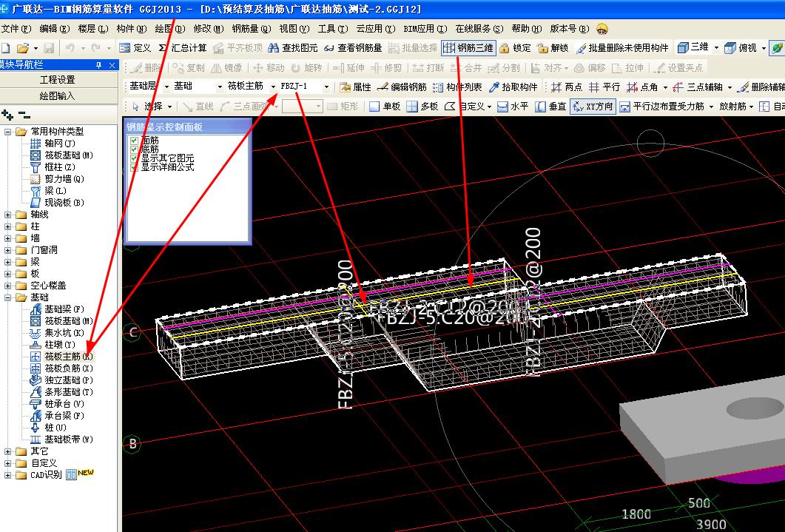Open 属性 properties panel

click(x=355, y=87)
